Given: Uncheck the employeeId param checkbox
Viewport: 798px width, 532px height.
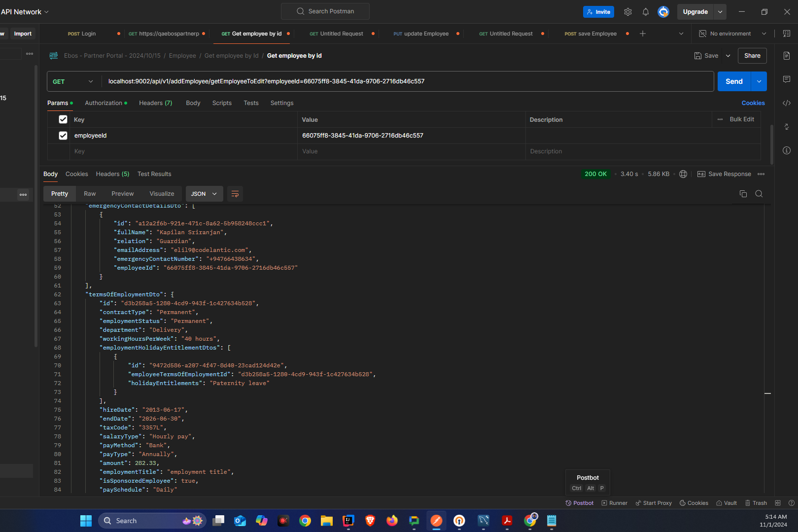Looking at the screenshot, I should pos(63,136).
